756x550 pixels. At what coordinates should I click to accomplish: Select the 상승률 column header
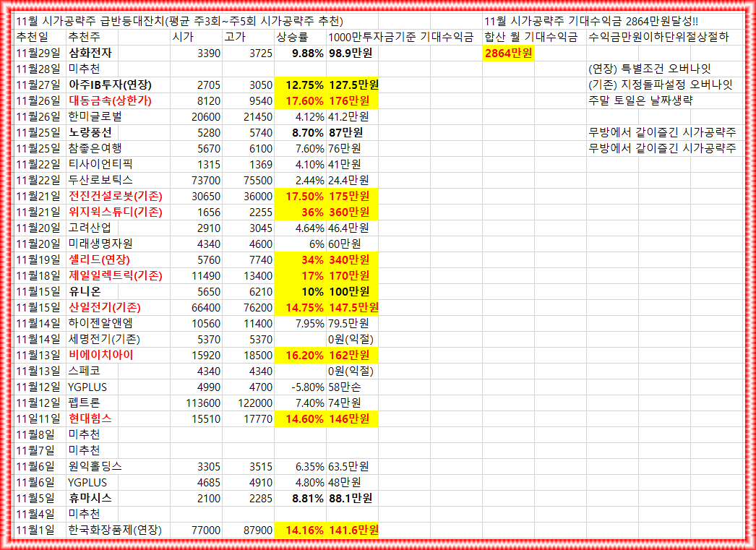[x=301, y=37]
